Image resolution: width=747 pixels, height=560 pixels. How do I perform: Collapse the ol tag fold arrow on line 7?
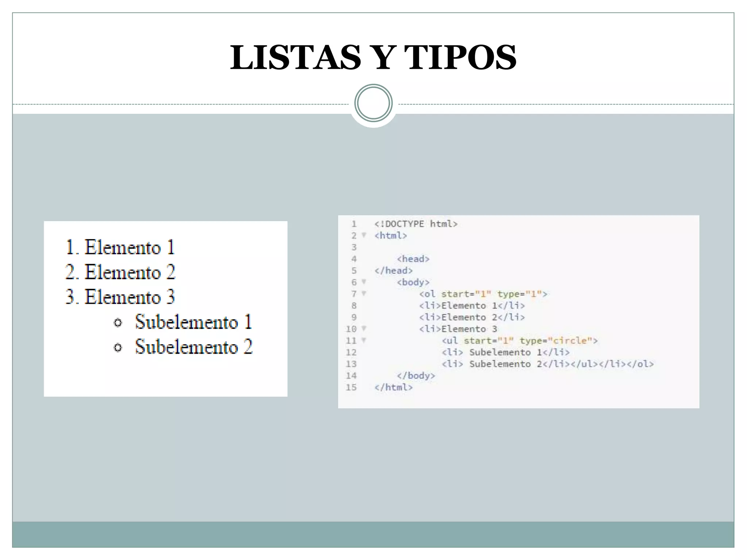click(x=364, y=293)
